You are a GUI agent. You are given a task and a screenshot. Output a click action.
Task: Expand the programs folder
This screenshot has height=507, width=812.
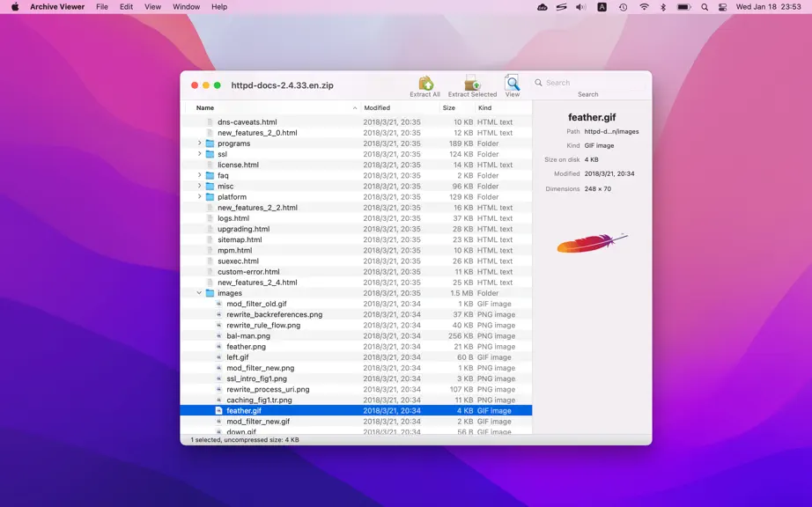tap(199, 143)
